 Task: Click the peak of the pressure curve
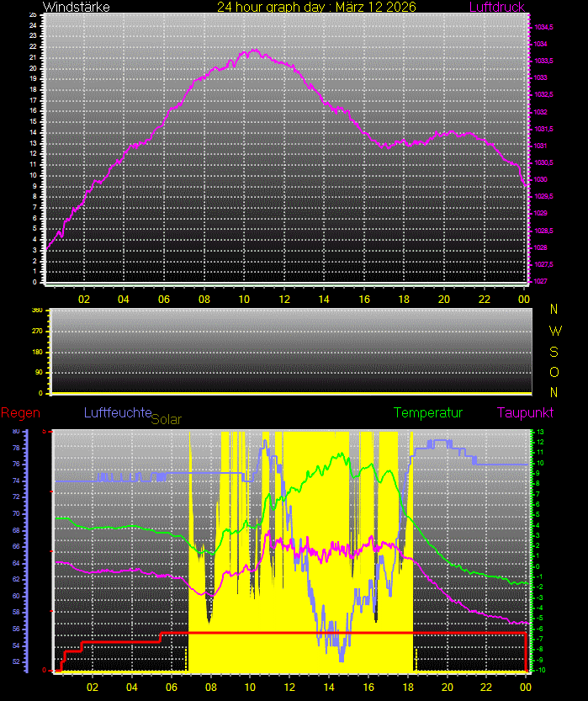point(254,50)
